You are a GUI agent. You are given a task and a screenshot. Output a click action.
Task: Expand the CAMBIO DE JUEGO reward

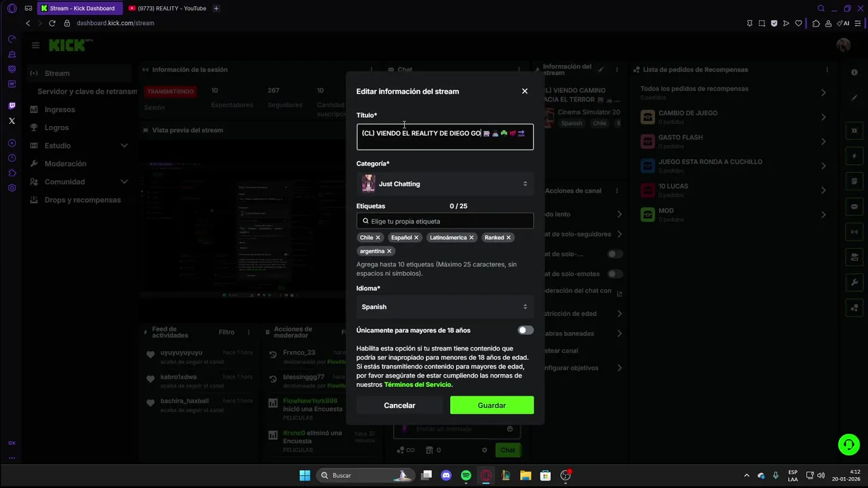(x=823, y=117)
